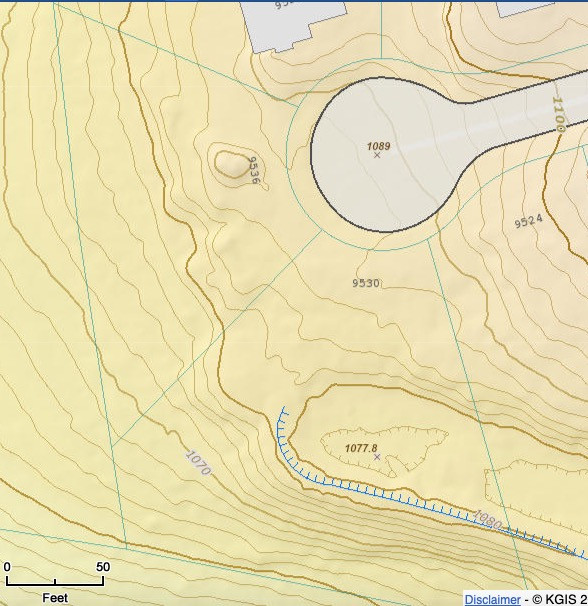Click the 1080 contour label
This screenshot has width=588, height=606.
tap(487, 520)
